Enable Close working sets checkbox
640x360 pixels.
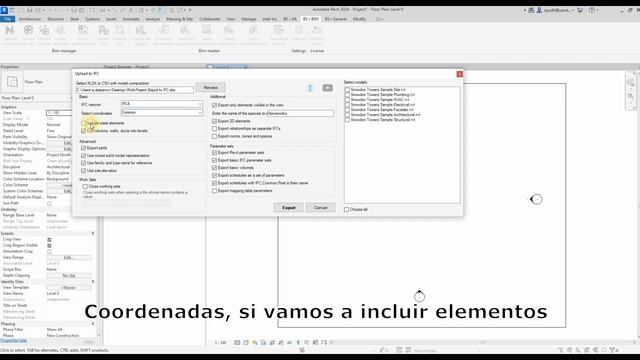point(85,187)
